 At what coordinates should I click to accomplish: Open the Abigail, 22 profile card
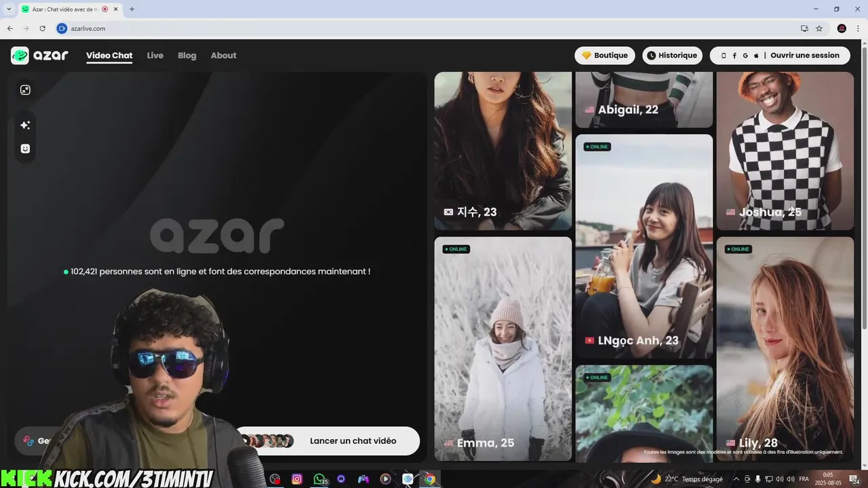coord(644,100)
